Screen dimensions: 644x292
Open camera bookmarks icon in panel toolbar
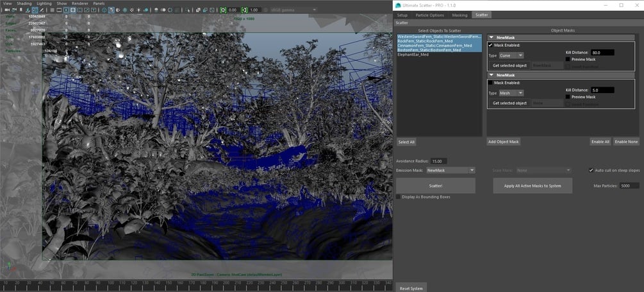point(22,10)
